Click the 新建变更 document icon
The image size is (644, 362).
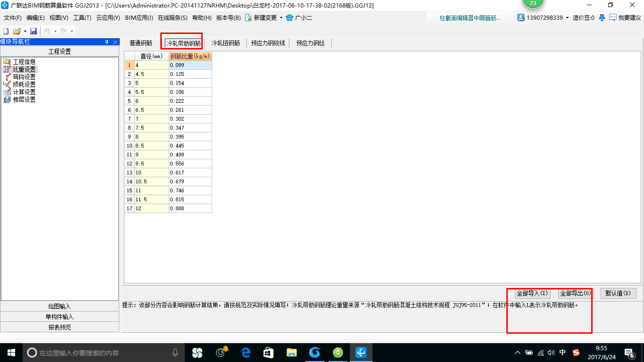248,17
